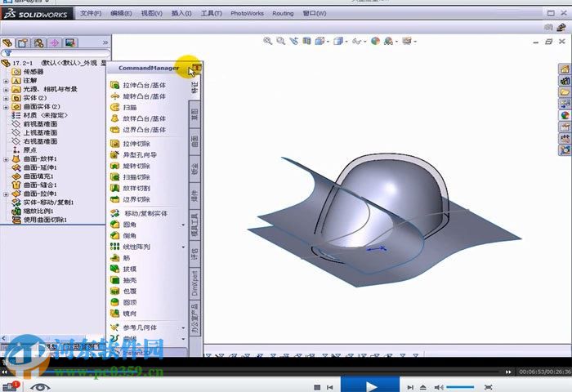Screen dimensions: 572x392
Task: Open the 异型孔向导 hole wizard
Action: [133, 154]
